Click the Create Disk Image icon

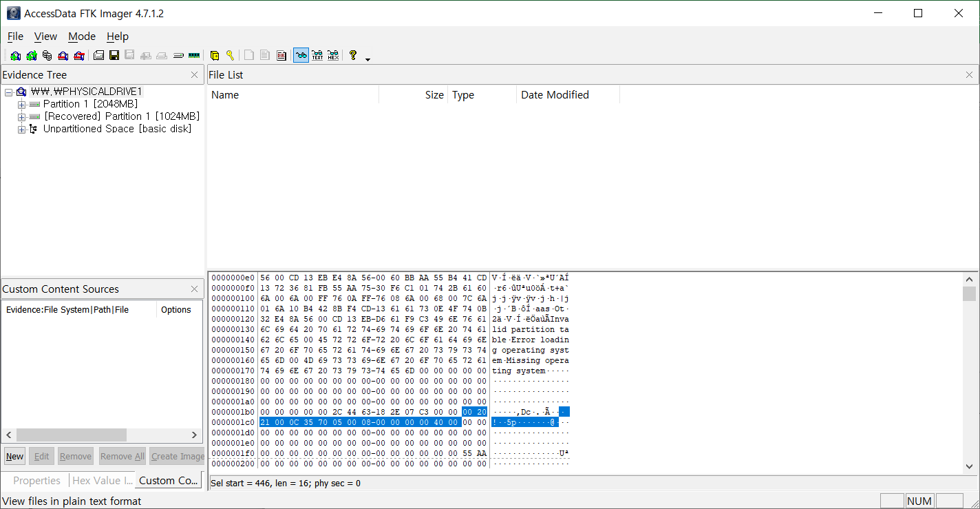[x=98, y=56]
